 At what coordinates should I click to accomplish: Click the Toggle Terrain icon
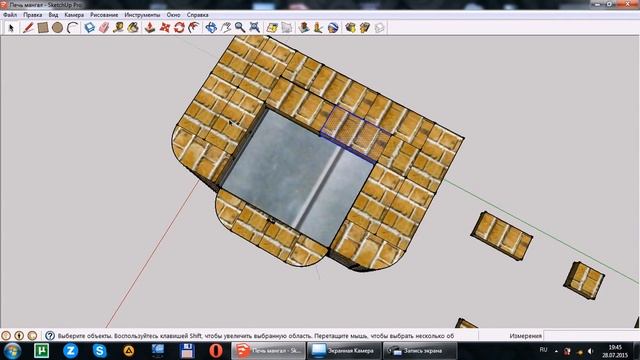(287, 28)
